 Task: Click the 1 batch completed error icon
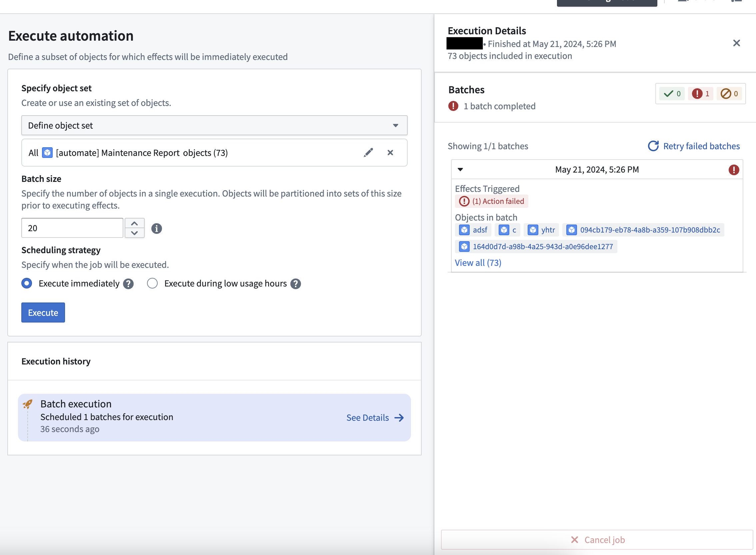[453, 106]
